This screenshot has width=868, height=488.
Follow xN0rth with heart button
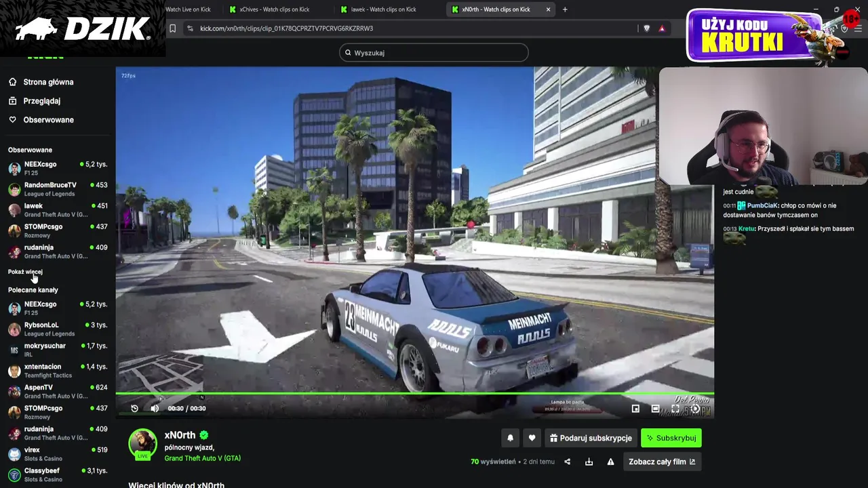point(532,438)
